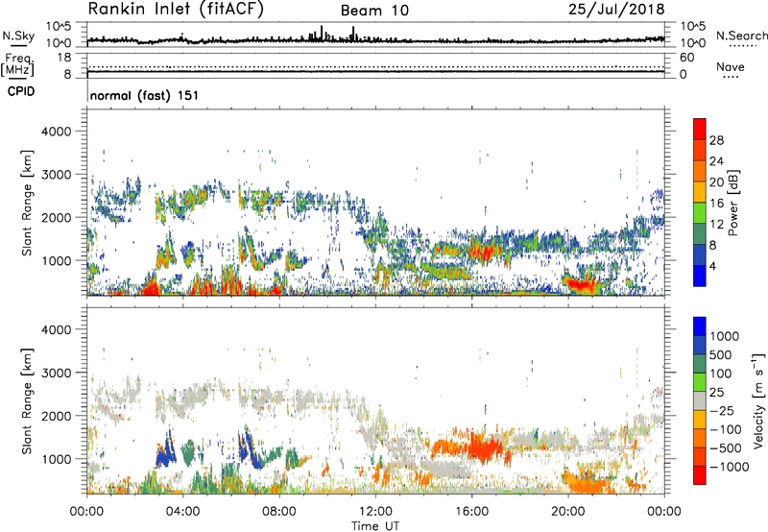Click the '20:00' time tick label
Viewport: 768px width, 532px height.
pos(567,512)
